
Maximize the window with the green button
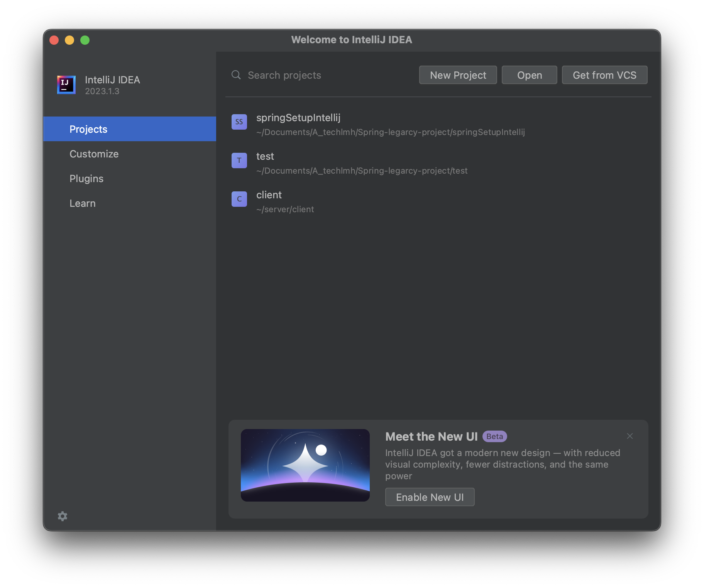(x=85, y=40)
